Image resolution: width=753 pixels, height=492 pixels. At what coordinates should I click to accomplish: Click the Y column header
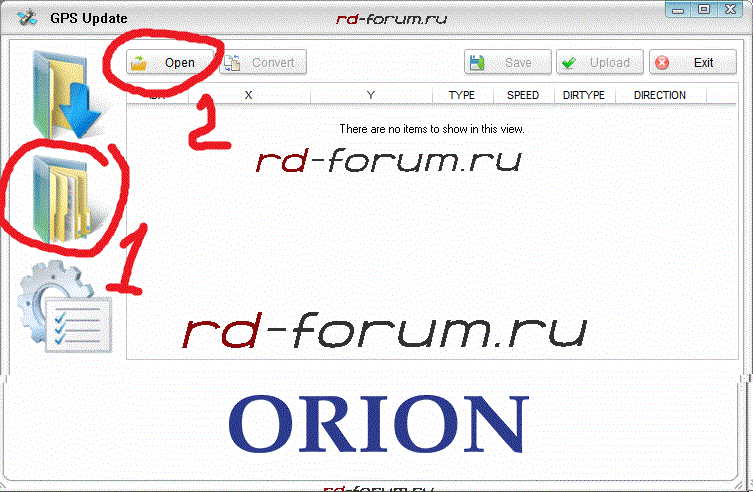(x=371, y=95)
